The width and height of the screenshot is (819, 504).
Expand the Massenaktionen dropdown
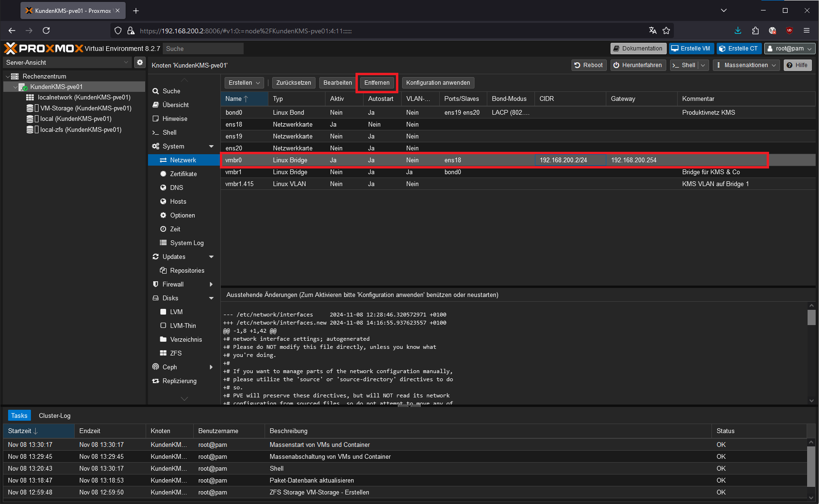[746, 65]
